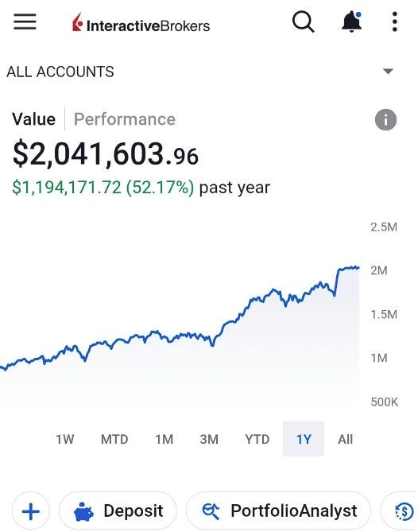Set chart range to All
418x532 pixels.
[x=345, y=439]
